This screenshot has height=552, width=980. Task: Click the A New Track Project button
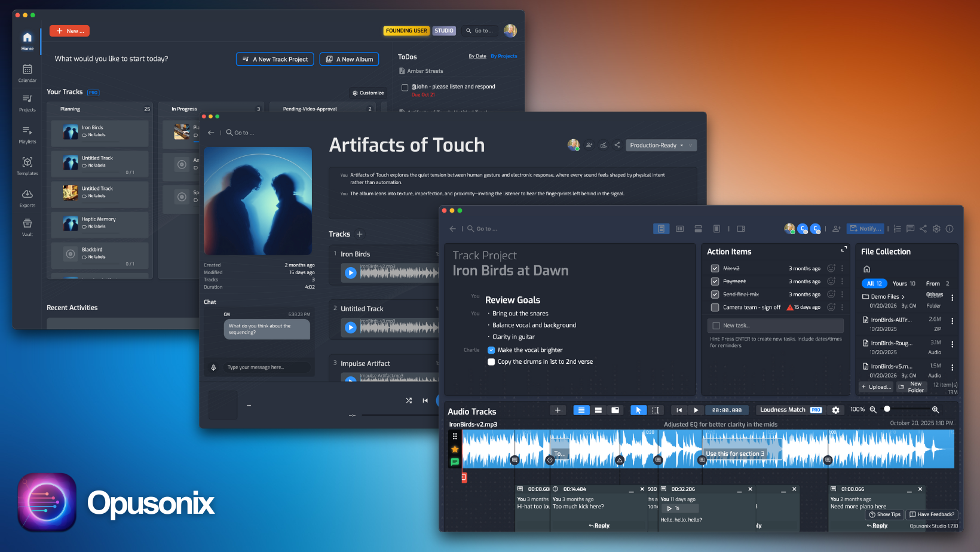click(x=275, y=59)
